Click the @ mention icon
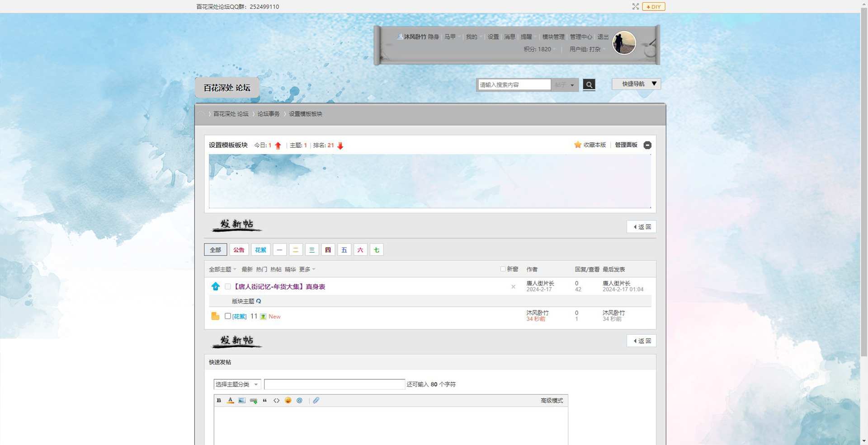The image size is (868, 445). (x=299, y=400)
